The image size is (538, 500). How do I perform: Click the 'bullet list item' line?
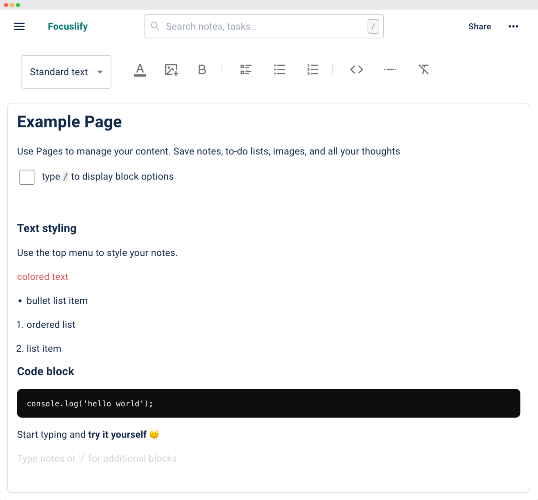(x=52, y=301)
